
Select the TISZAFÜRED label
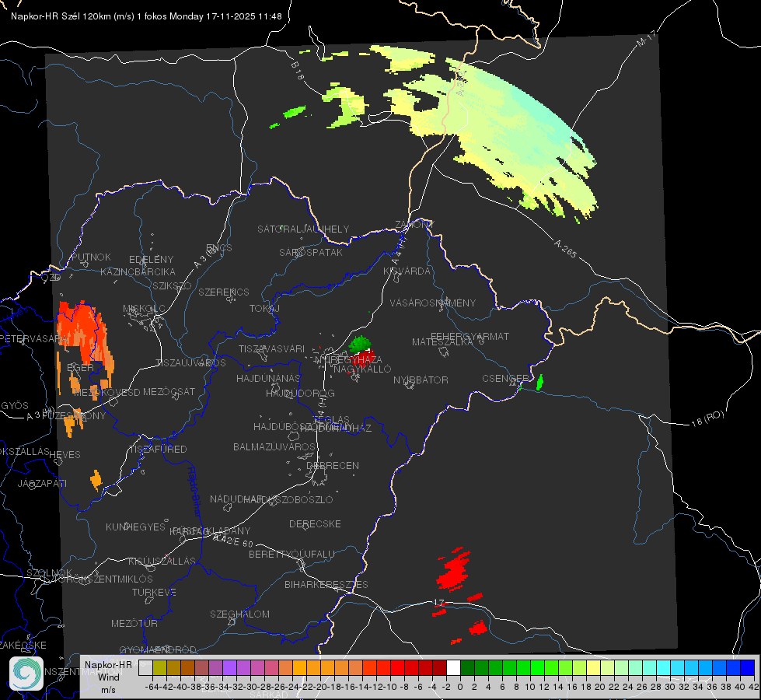pos(159,450)
